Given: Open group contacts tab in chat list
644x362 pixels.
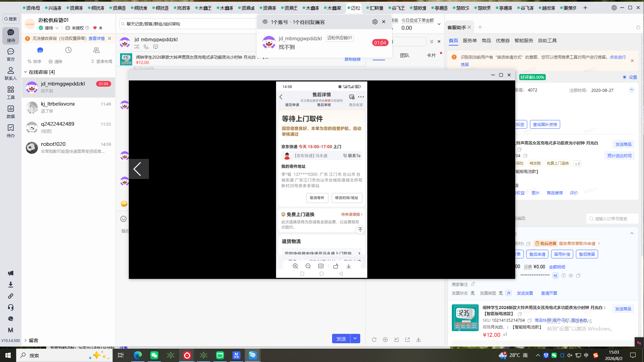Looking at the screenshot, I should pyautogui.click(x=97, y=50).
